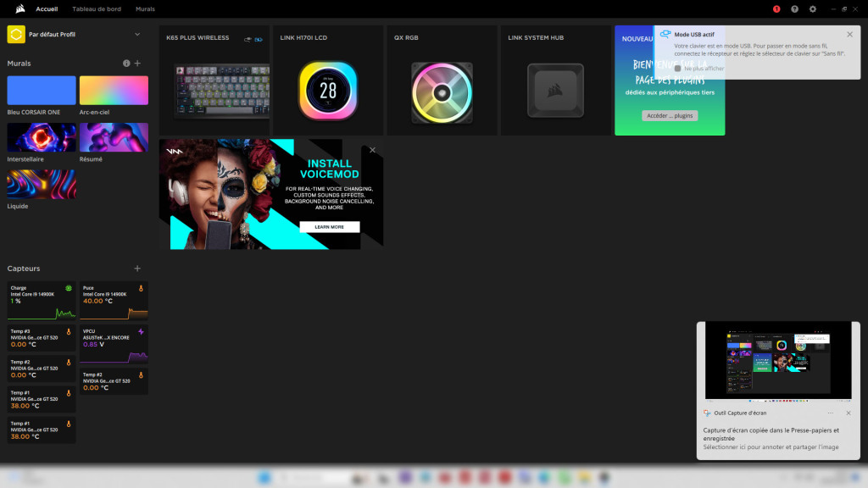Image resolution: width=868 pixels, height=488 pixels.
Task: Open the LINK SYSTEM HUB device card
Action: tap(556, 80)
